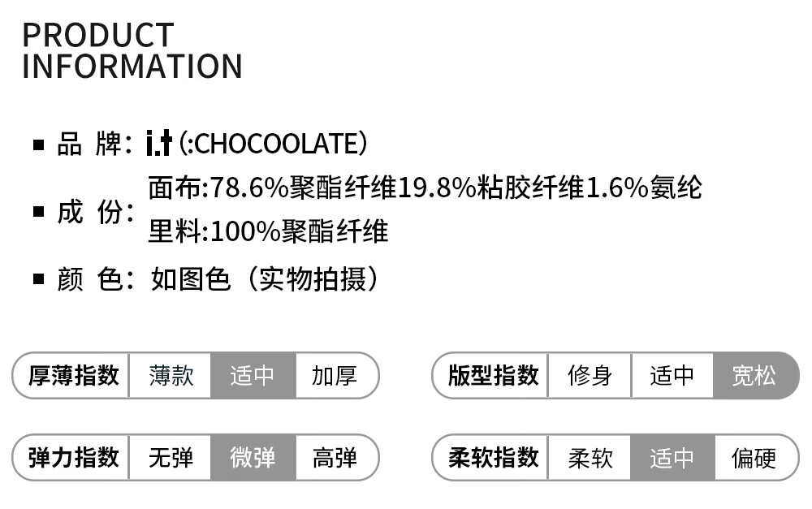812x509 pixels.
Task: Select 适中 in the 厚薄指数 row
Action: coord(253,376)
